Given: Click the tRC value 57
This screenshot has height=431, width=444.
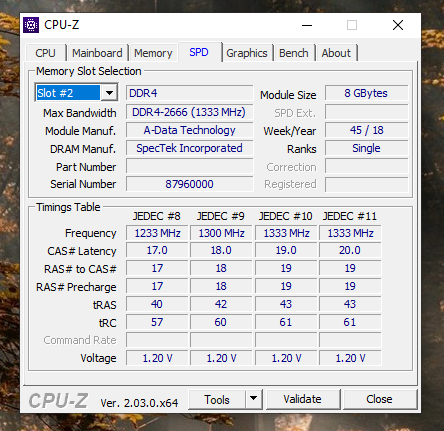Looking at the screenshot, I should 157,322.
